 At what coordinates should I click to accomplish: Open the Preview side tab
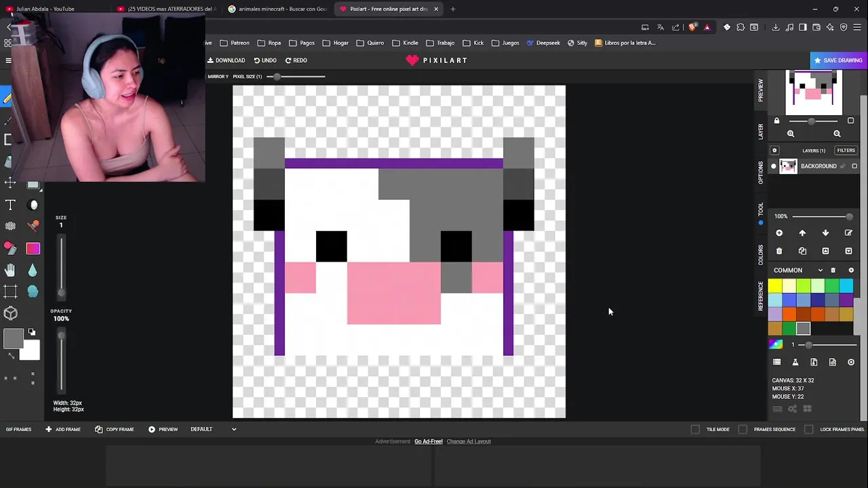(x=761, y=90)
